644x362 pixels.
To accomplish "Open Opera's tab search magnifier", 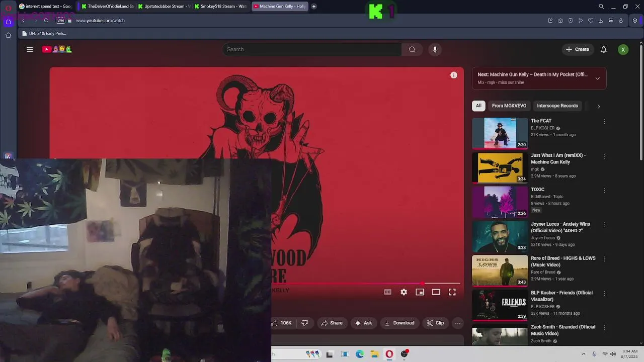I will [x=601, y=7].
